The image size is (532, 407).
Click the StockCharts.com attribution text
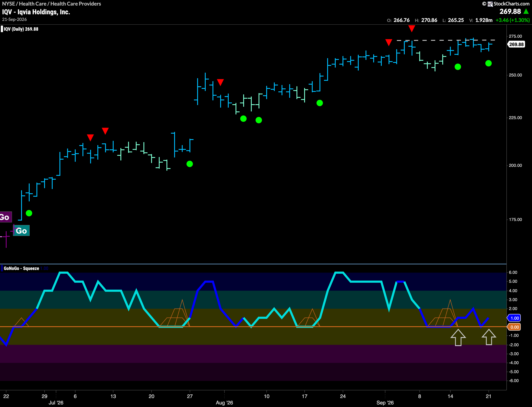click(x=511, y=4)
